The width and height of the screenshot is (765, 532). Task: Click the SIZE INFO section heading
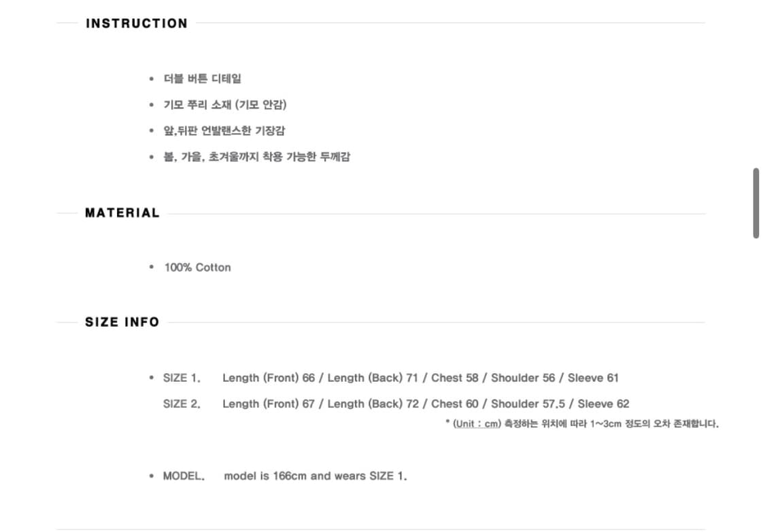tap(122, 322)
